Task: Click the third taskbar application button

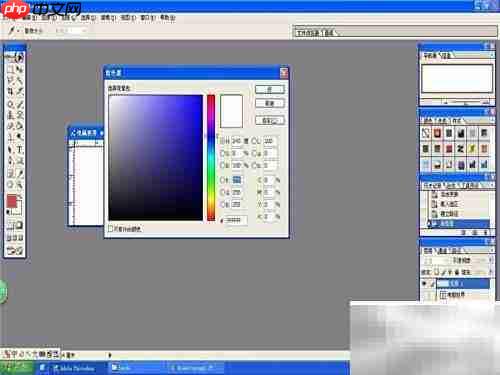Action: click(x=196, y=368)
